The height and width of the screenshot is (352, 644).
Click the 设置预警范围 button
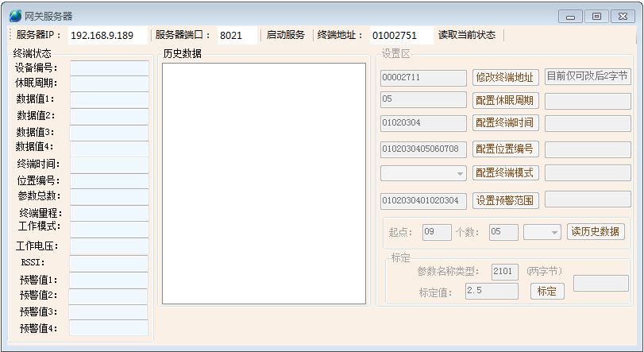(x=505, y=200)
